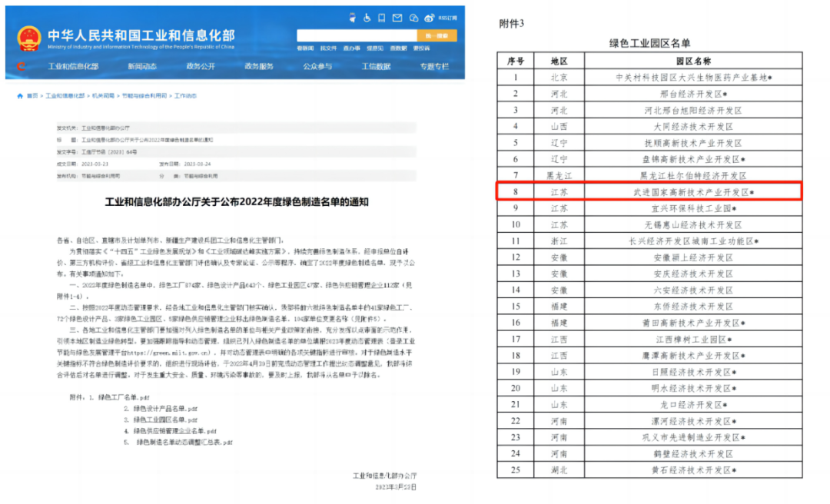Viewport: 830px width, 504px height.
Task: Open the email contact icon
Action: click(397, 17)
